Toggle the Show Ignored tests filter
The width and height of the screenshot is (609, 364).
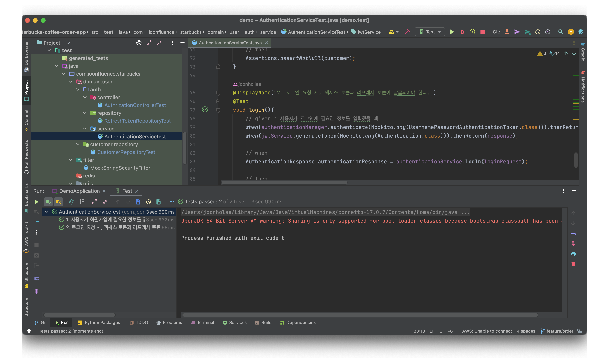tap(58, 202)
